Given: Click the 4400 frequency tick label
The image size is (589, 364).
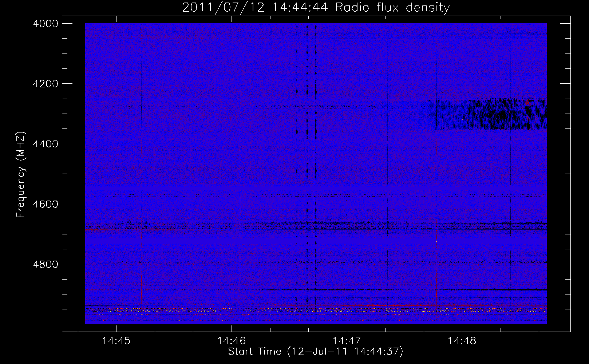Looking at the screenshot, I should (x=46, y=144).
